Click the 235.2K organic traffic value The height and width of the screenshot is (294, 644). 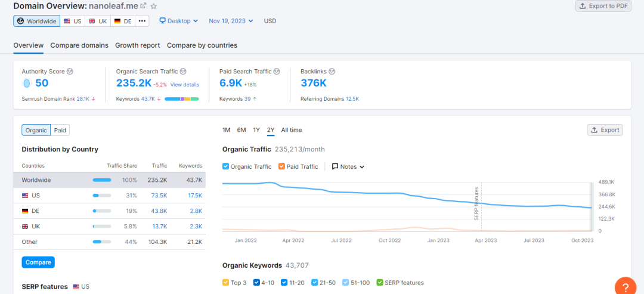(x=134, y=83)
